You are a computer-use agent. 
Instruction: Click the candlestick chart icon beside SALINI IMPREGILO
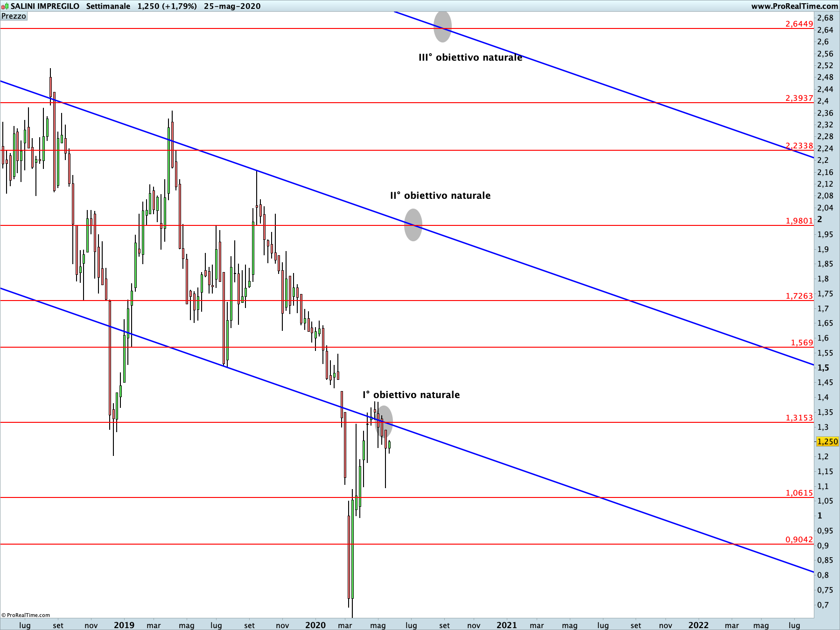[x=5, y=7]
